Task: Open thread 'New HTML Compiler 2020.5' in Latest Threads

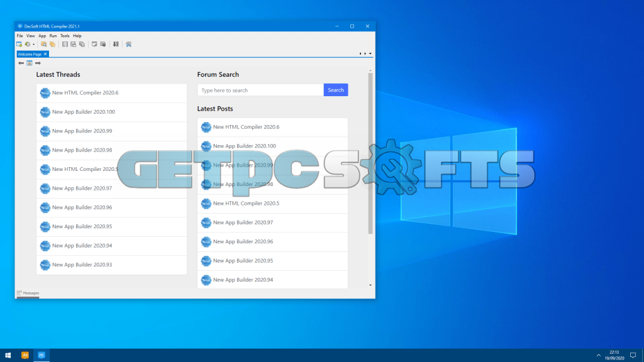Action: pyautogui.click(x=111, y=170)
